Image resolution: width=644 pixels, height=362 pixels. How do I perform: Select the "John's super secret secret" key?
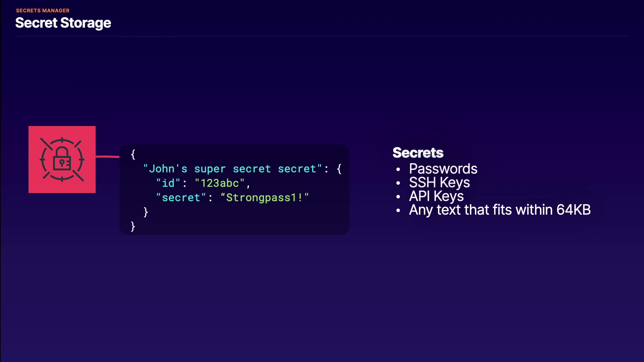232,169
